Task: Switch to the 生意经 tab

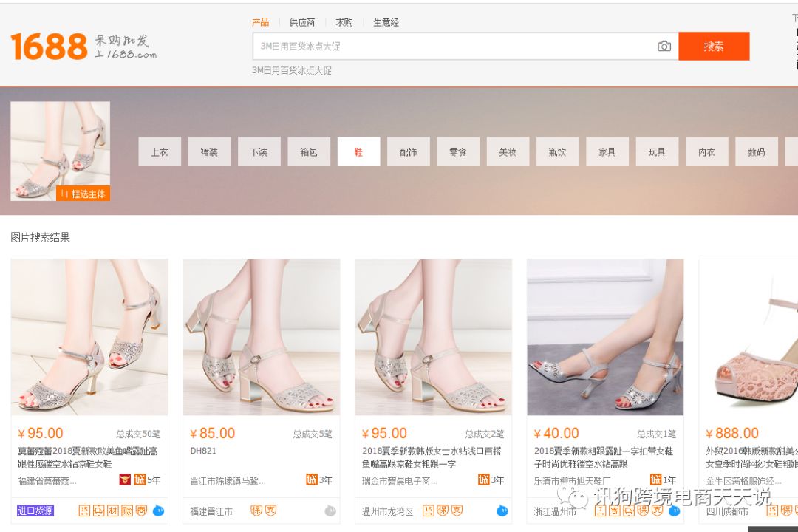Action: click(386, 22)
